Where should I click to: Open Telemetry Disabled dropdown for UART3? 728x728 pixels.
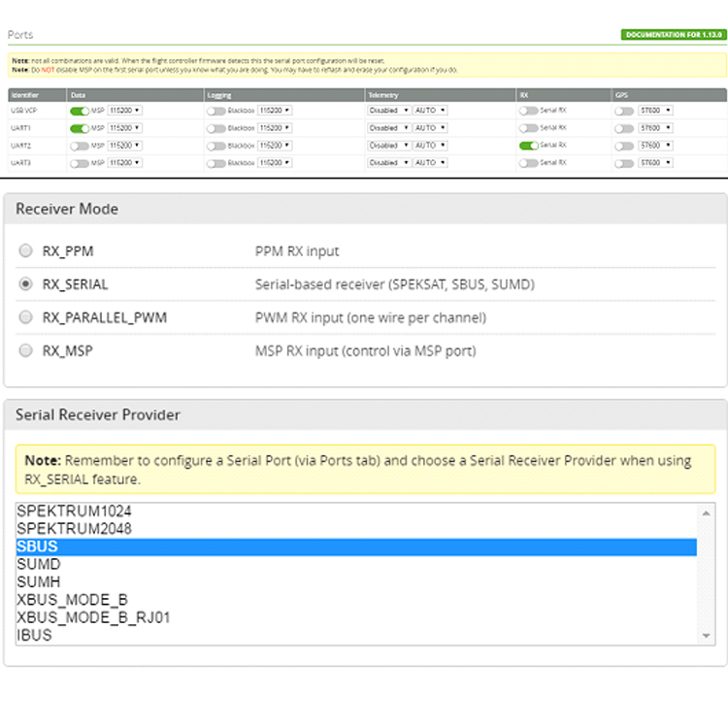click(389, 162)
